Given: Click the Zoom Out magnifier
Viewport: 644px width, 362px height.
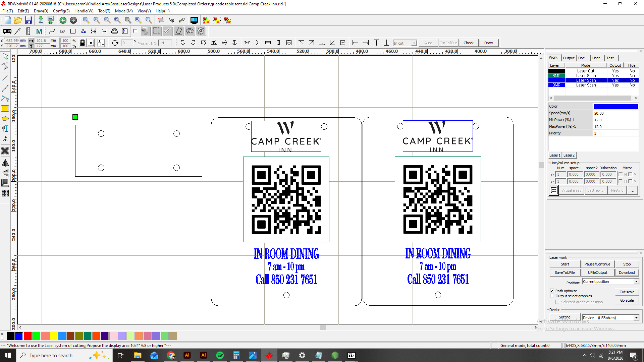Looking at the screenshot, I should click(x=107, y=20).
